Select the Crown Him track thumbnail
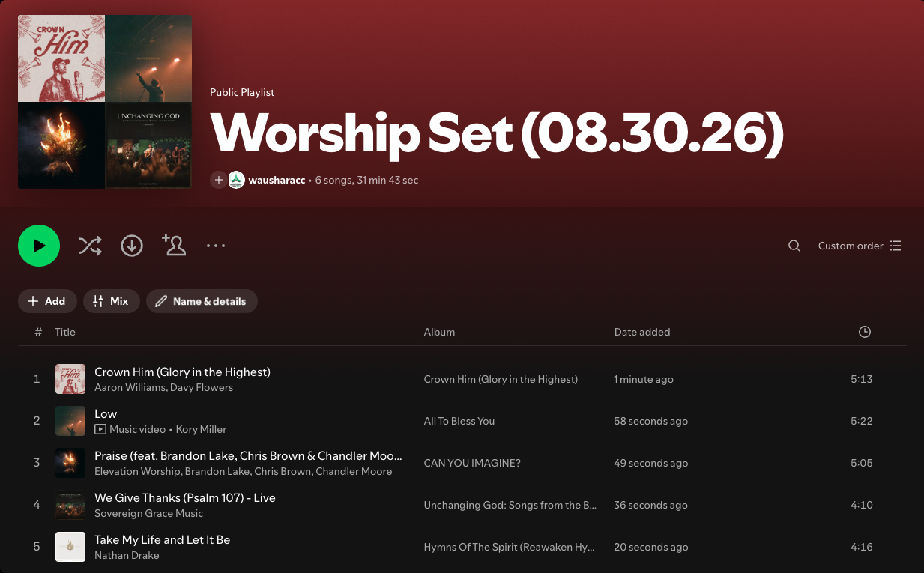This screenshot has height=573, width=924. click(x=70, y=379)
